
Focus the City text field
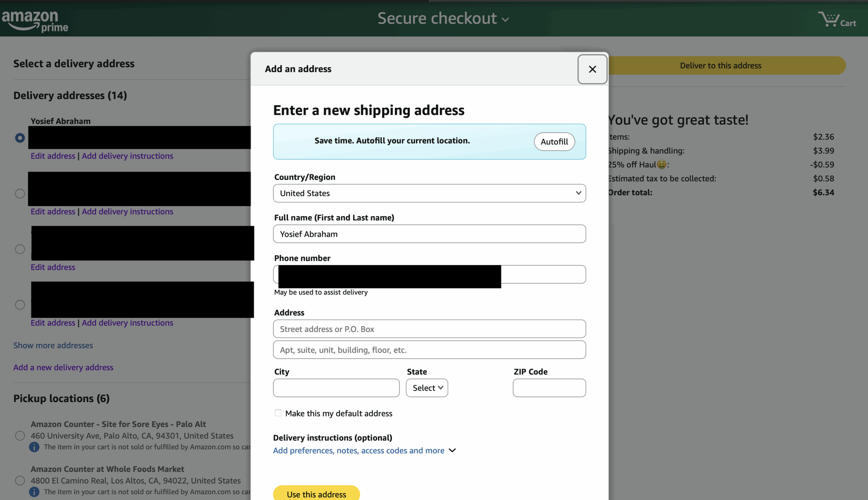click(336, 388)
